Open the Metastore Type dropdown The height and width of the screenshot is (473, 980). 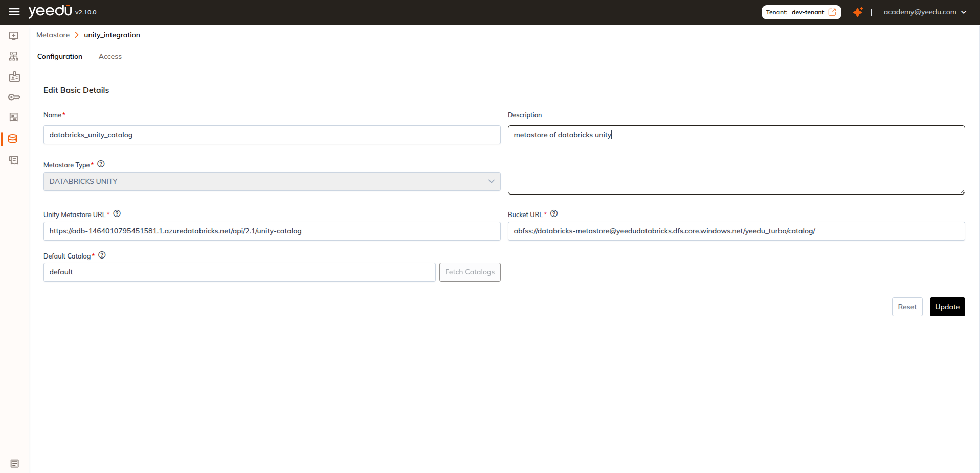point(272,181)
